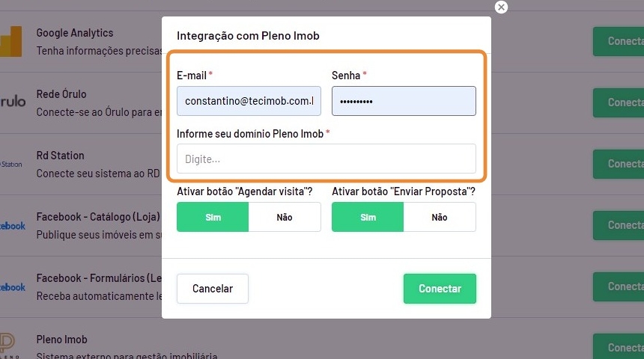Click into the Senha password field
Viewport: 644px width, 359px height.
404,101
